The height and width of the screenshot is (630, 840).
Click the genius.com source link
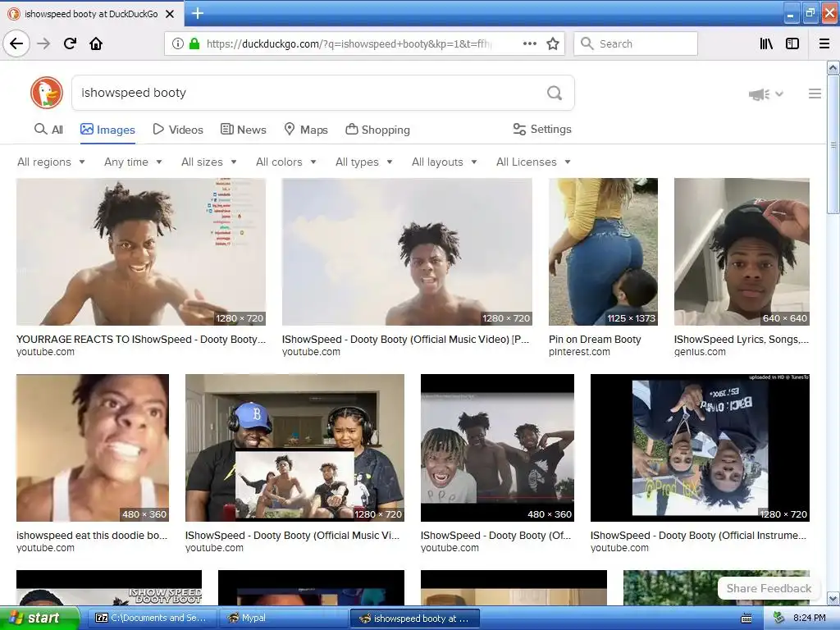click(x=700, y=352)
